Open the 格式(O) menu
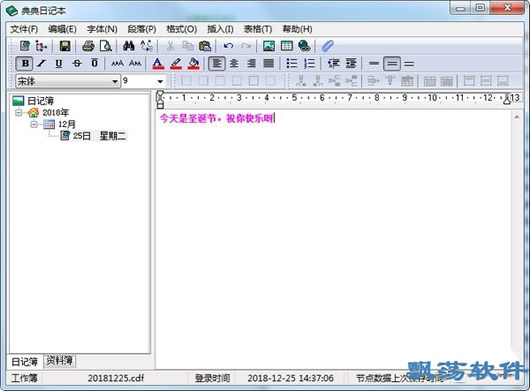 point(182,29)
